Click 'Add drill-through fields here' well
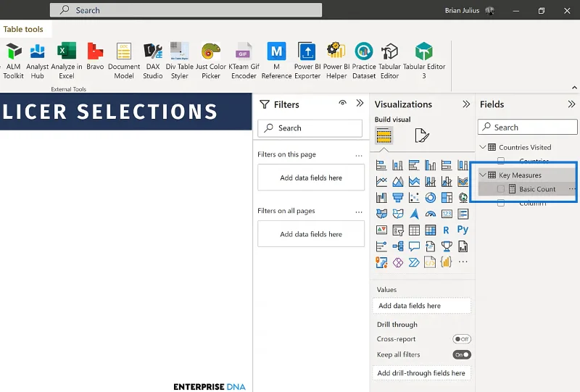Image resolution: width=580 pixels, height=392 pixels. click(422, 373)
